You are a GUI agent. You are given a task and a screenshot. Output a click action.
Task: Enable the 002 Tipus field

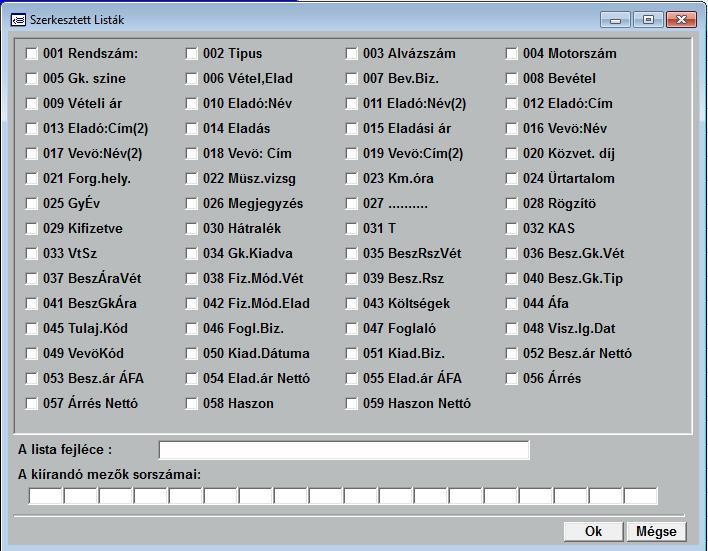(x=191, y=54)
